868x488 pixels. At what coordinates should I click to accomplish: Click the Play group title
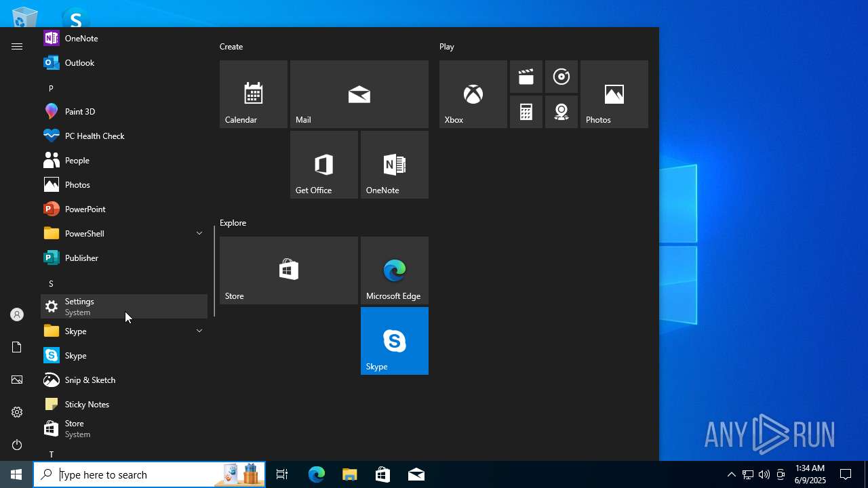pyautogui.click(x=447, y=47)
